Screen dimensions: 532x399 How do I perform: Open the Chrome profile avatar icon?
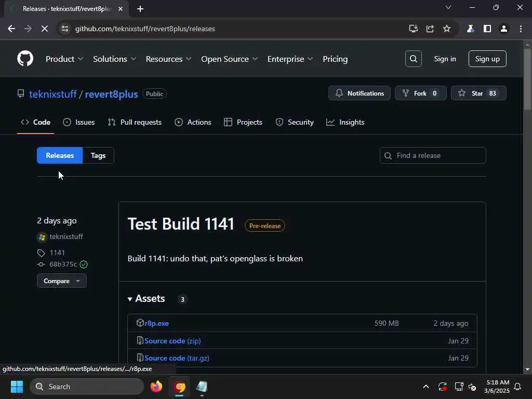pos(504,29)
